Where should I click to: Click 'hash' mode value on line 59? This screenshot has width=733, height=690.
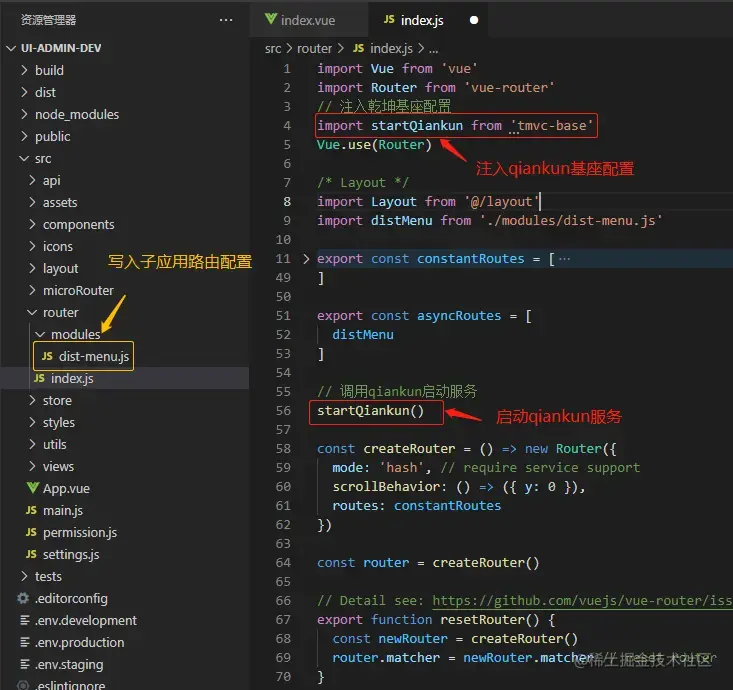[402, 467]
